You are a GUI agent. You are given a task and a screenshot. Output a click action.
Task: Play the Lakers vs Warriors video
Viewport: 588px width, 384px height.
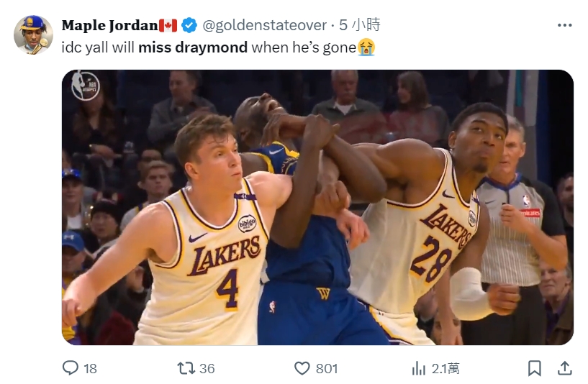pos(317,207)
